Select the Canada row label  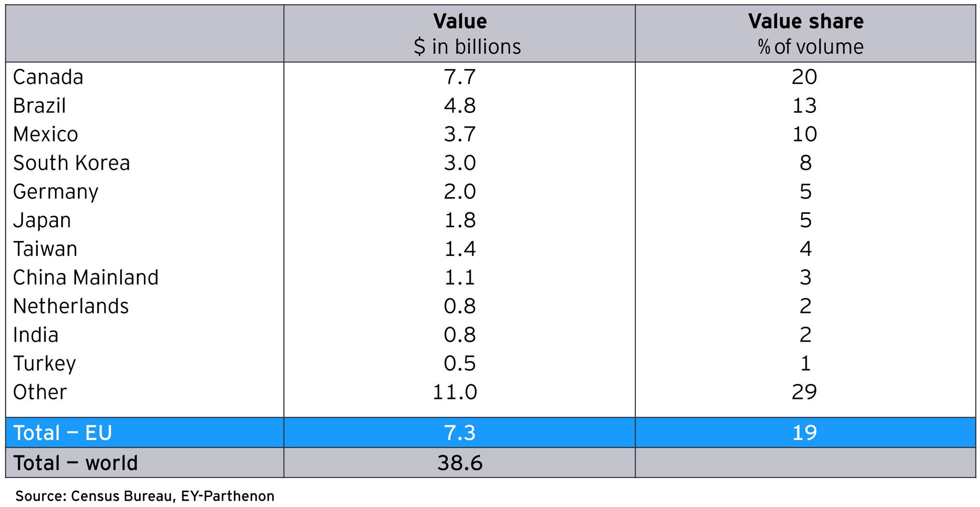click(x=48, y=77)
